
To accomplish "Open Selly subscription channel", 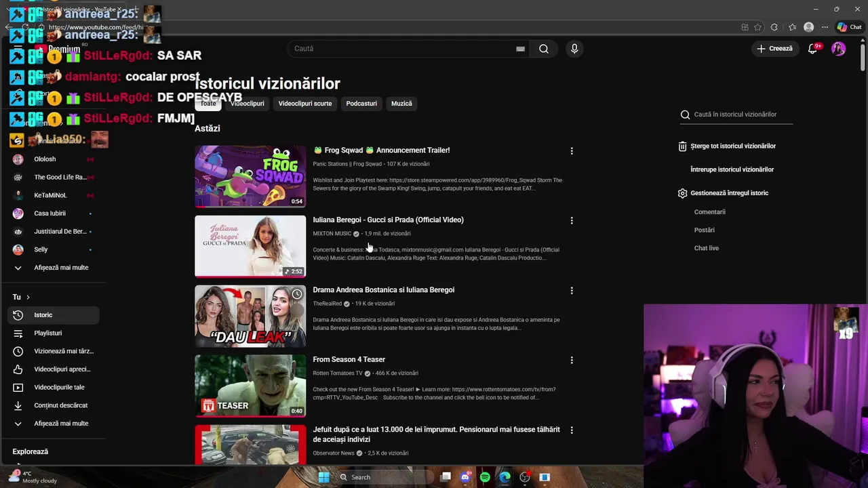I will (54, 249).
